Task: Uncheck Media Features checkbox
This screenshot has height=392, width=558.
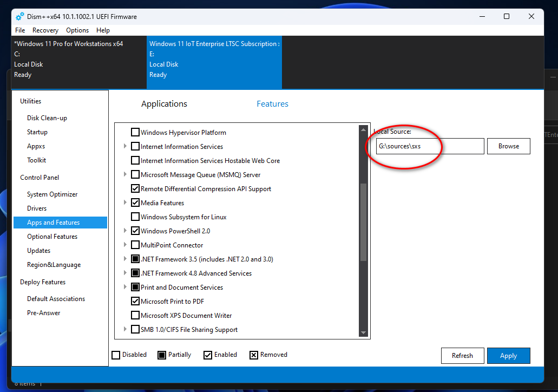Action: click(x=135, y=202)
